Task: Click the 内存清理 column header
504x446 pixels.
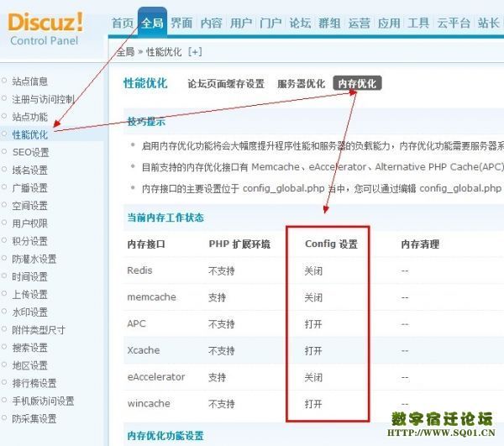Action: click(x=420, y=244)
